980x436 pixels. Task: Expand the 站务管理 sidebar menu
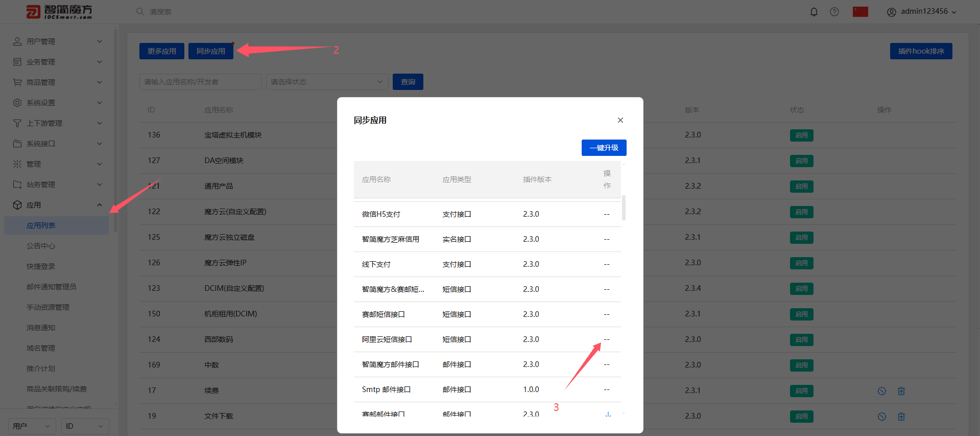coord(58,185)
